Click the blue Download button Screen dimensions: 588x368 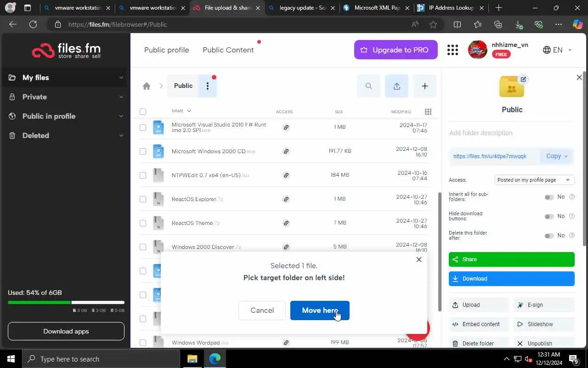[512, 279]
